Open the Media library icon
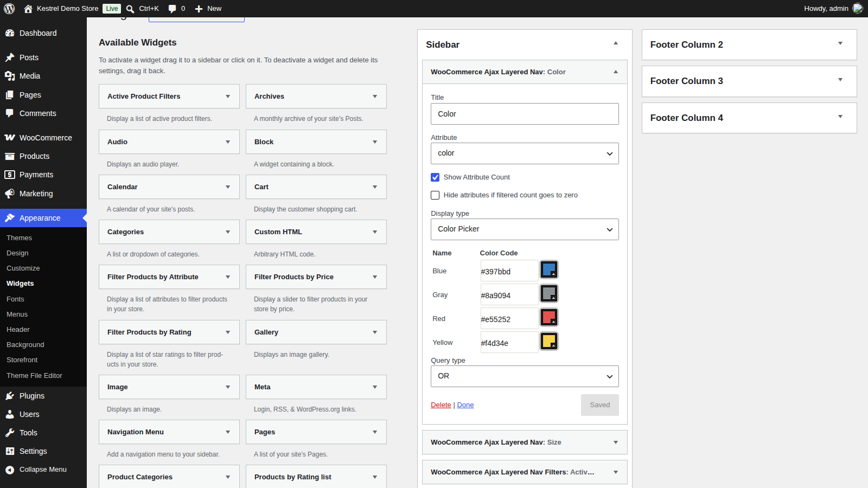 click(10, 76)
